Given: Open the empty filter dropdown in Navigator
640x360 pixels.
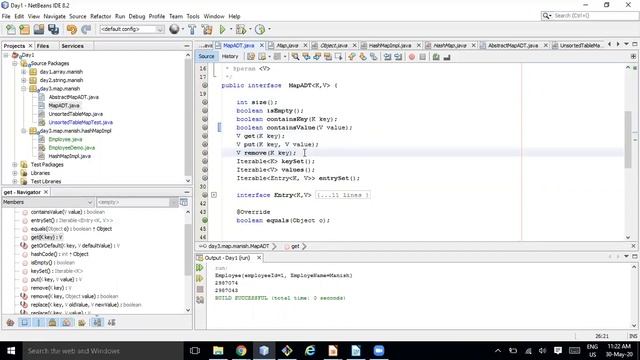Looking at the screenshot, I should (137, 202).
